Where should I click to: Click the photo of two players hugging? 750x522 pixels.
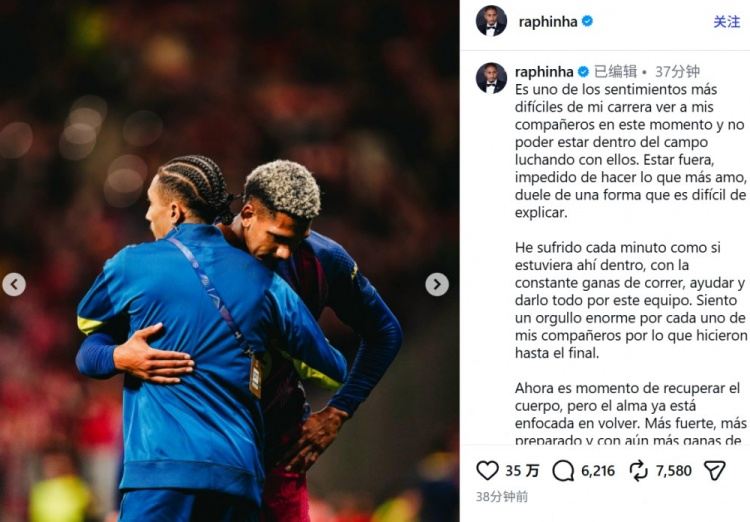(230, 261)
